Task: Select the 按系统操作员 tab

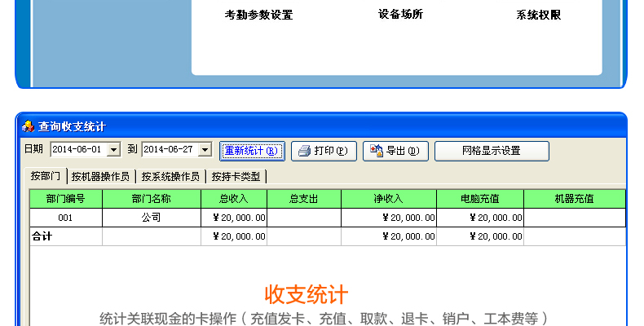Action: click(x=170, y=176)
